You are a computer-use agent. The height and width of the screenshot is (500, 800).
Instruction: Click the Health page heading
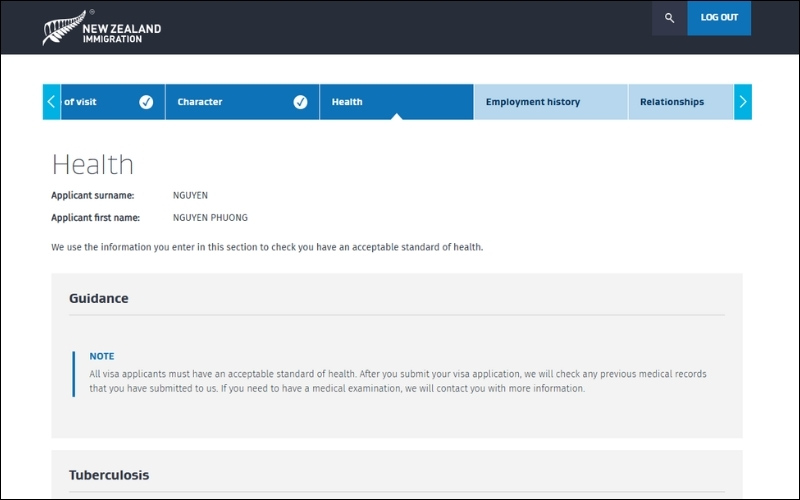(x=92, y=164)
